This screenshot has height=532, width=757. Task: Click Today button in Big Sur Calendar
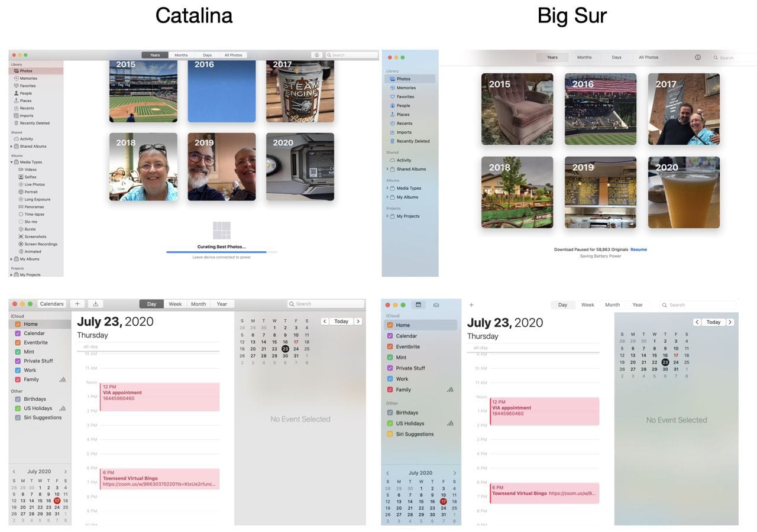[x=713, y=322]
